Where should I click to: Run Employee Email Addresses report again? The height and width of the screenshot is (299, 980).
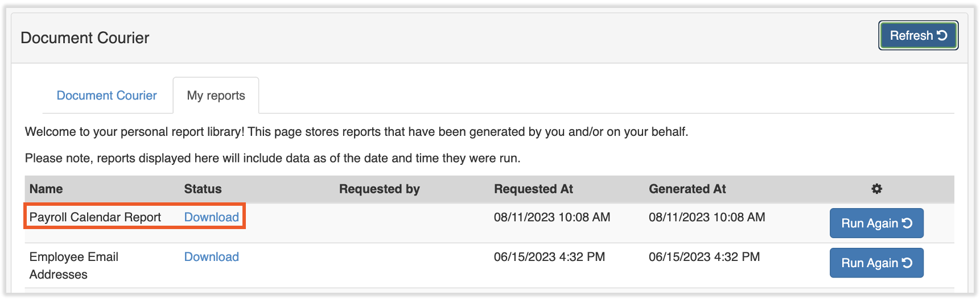tap(876, 263)
